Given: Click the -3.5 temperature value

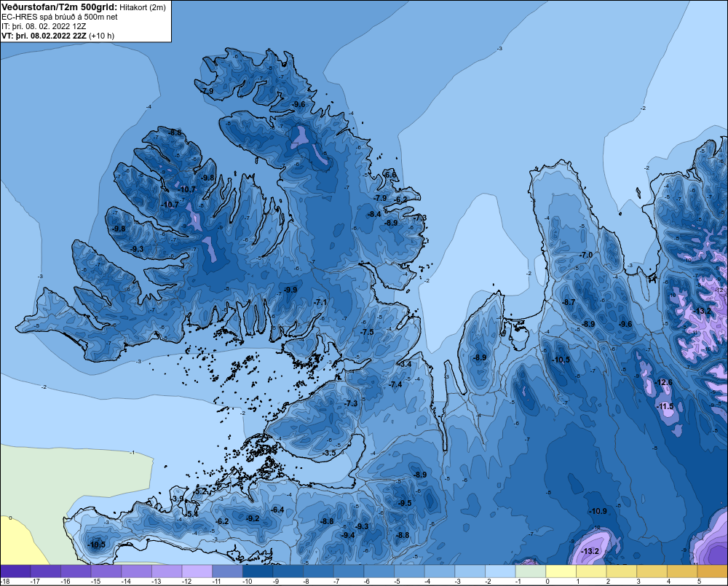Looking at the screenshot, I should 329,453.
